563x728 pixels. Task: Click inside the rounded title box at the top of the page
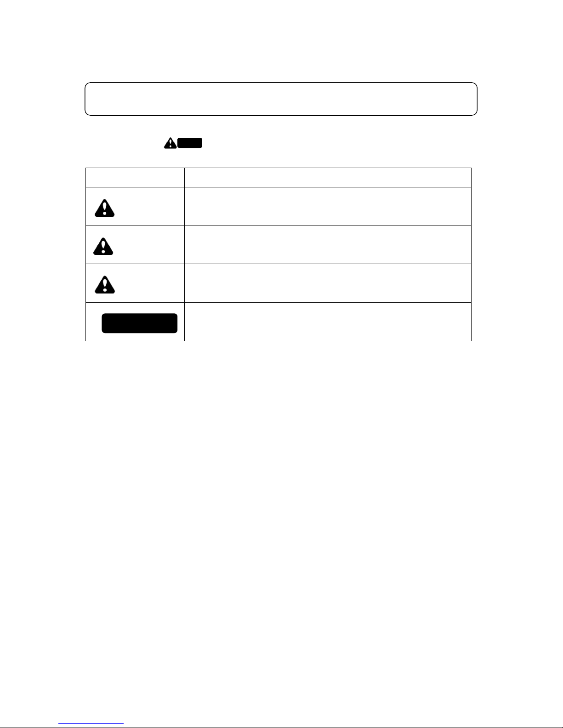point(281,99)
